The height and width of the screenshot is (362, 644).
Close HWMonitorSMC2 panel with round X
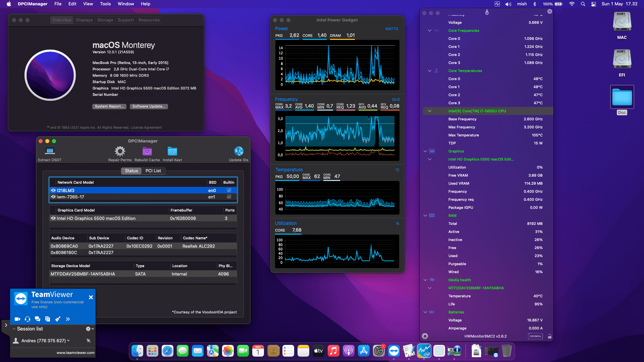[x=549, y=11]
